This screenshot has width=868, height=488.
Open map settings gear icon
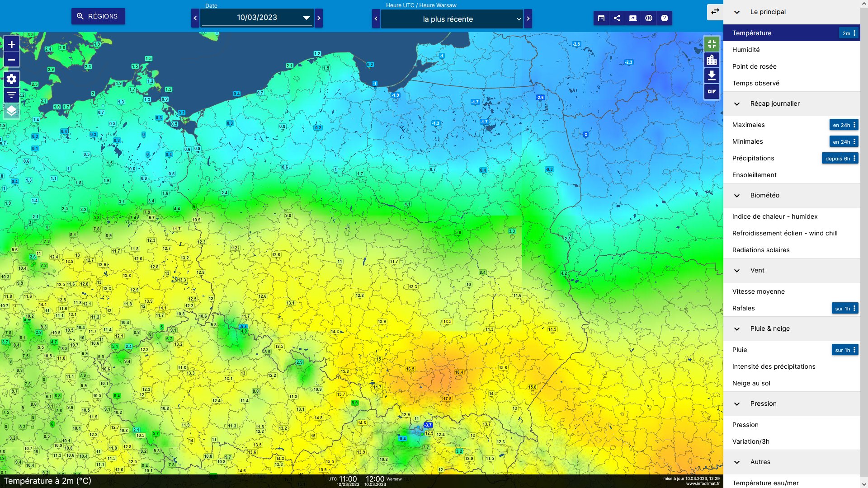tap(12, 79)
